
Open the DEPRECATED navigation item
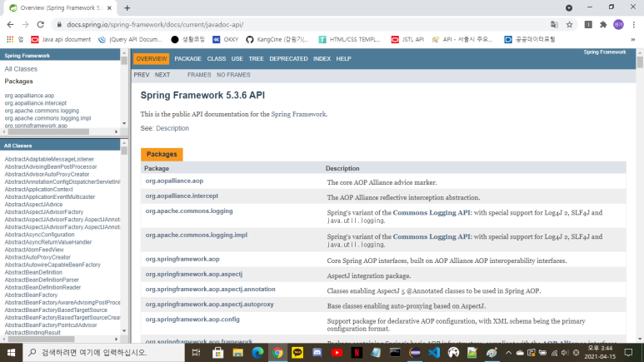tap(288, 59)
